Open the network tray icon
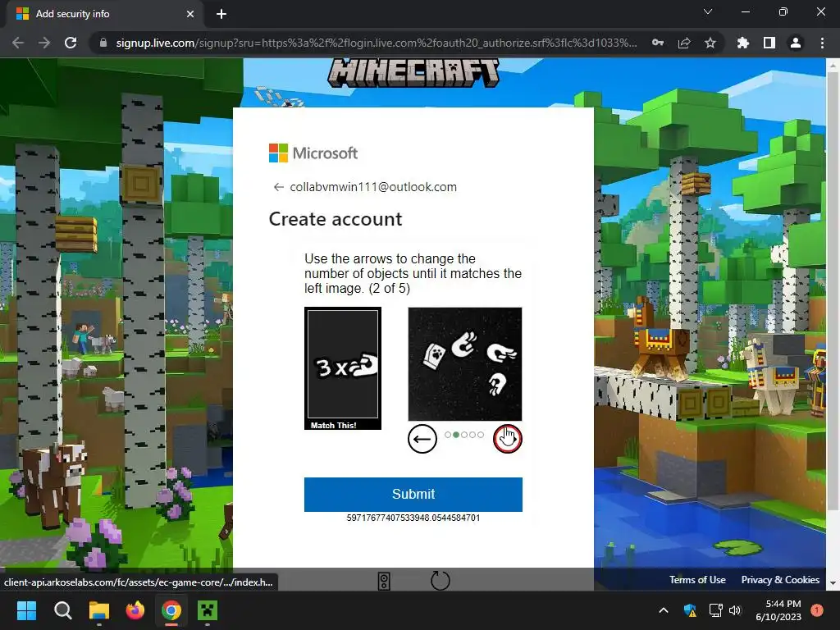 click(715, 610)
